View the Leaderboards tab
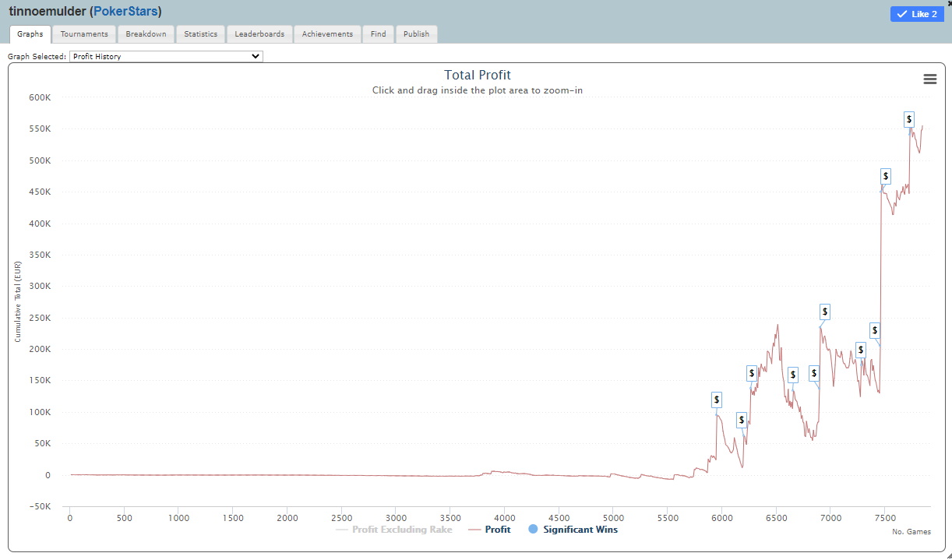The width and height of the screenshot is (952, 560). (259, 34)
